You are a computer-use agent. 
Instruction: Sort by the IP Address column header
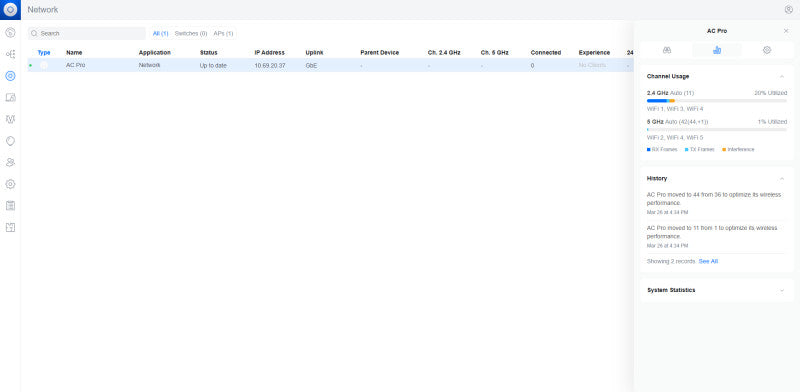[269, 53]
